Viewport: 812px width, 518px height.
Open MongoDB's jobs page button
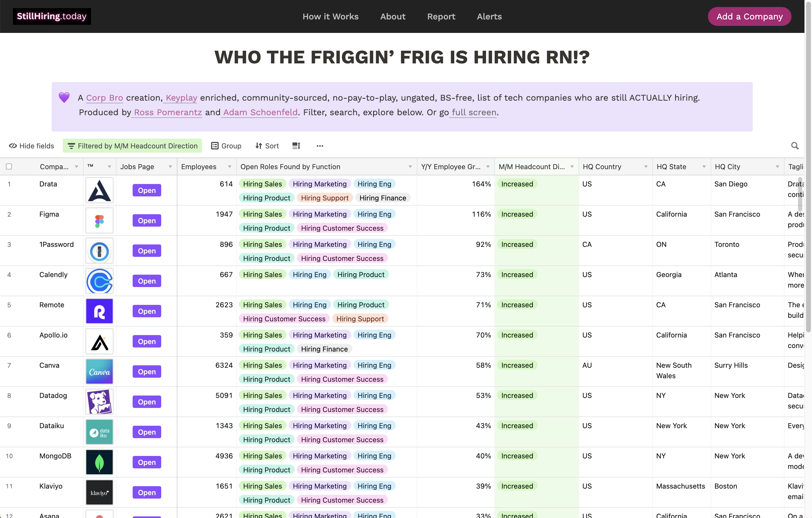[147, 462]
